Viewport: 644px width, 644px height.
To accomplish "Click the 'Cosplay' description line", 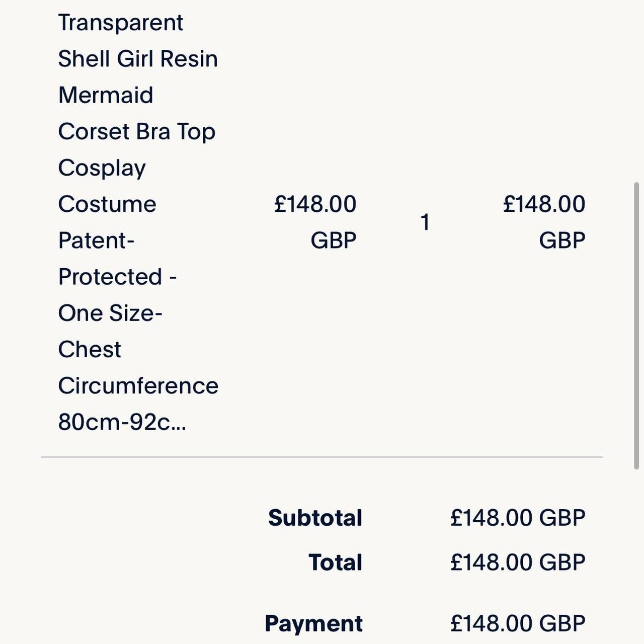I will pos(102,169).
